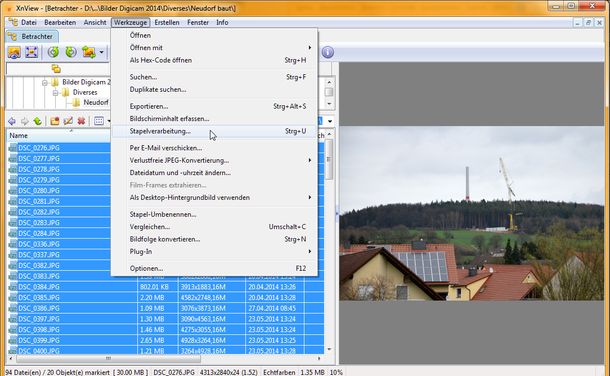The image size is (610, 376).
Task: Click the rename file icon
Action: (68, 121)
